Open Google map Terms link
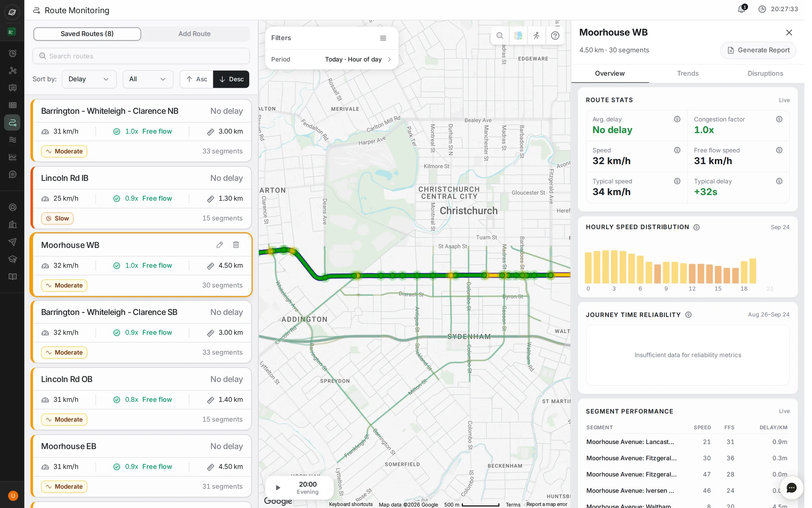 point(513,504)
